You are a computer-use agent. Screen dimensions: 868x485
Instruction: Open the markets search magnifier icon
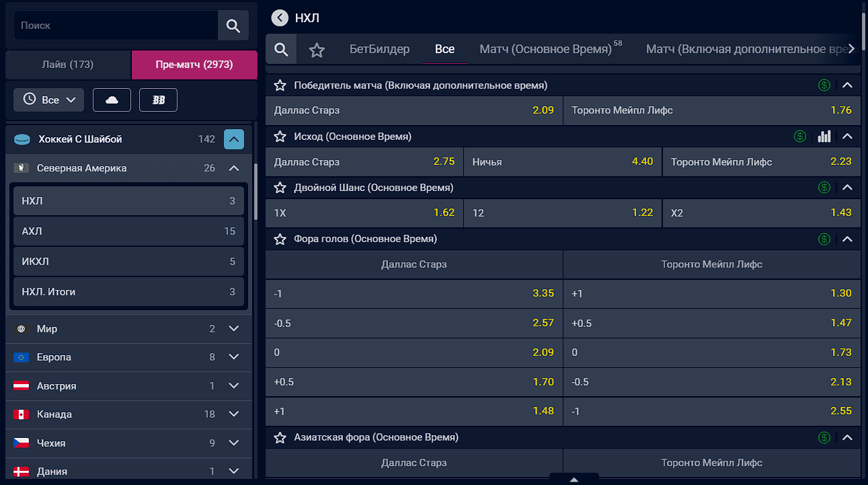pyautogui.click(x=282, y=49)
